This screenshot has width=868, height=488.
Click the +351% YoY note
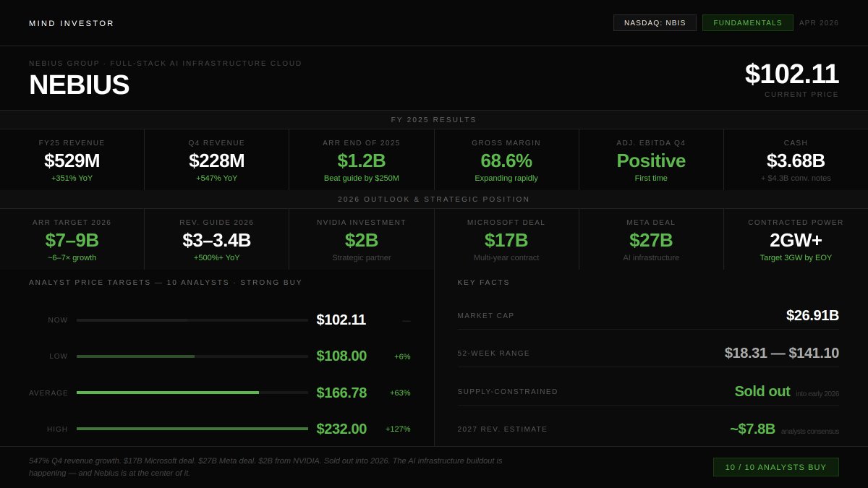[x=72, y=178]
